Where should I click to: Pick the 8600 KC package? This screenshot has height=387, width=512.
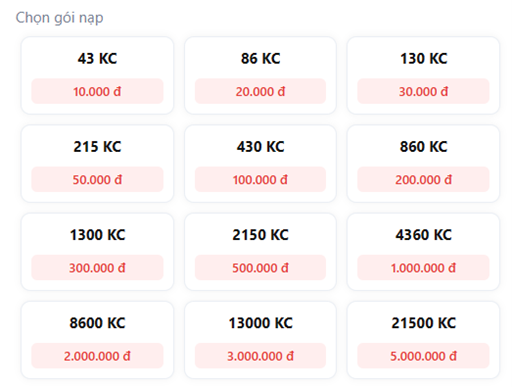pos(97,340)
